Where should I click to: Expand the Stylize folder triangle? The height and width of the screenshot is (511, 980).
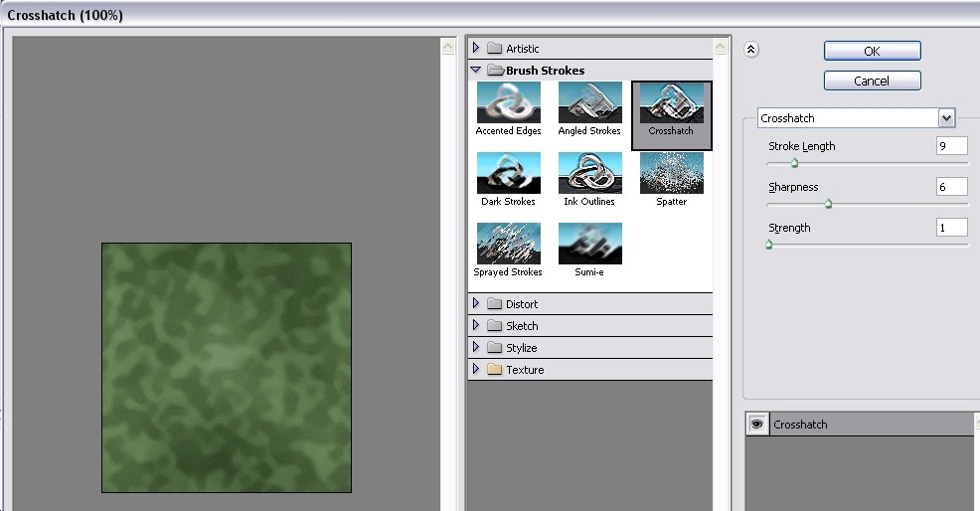click(476, 347)
